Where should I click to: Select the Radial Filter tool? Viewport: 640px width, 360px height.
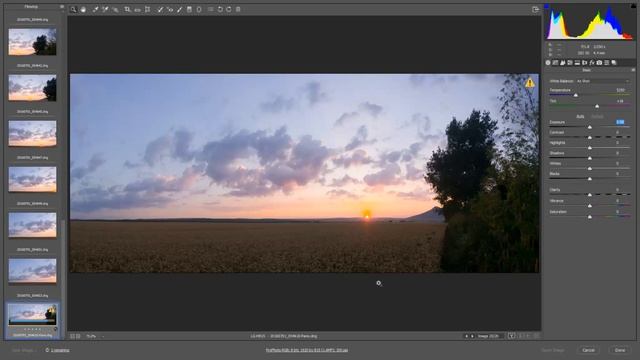pyautogui.click(x=199, y=9)
